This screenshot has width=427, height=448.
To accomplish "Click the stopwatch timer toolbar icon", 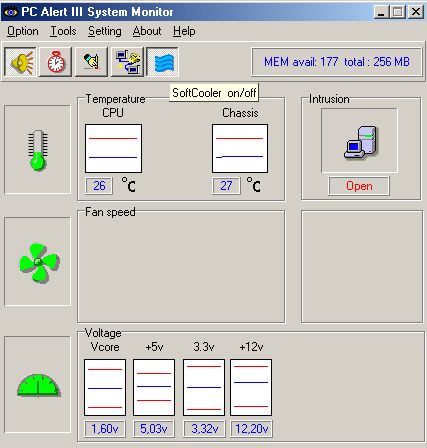I will pos(56,62).
